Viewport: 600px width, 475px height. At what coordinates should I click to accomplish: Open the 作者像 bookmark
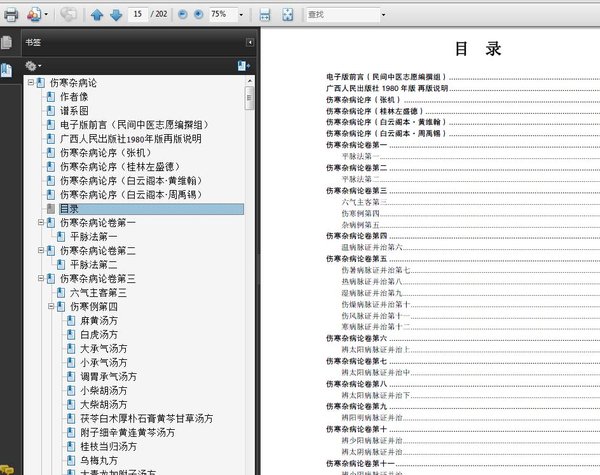click(x=74, y=97)
